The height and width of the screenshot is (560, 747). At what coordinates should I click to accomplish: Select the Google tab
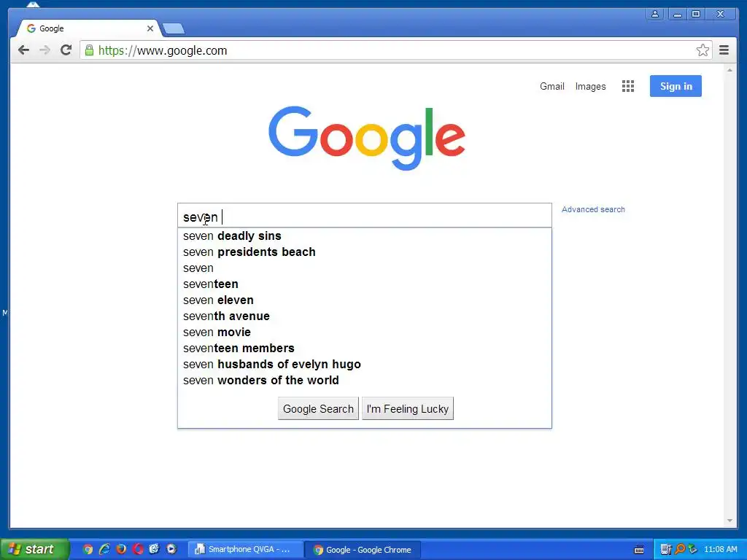(88, 28)
